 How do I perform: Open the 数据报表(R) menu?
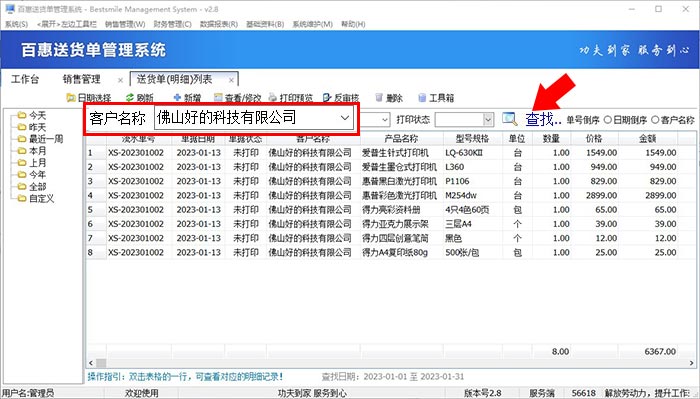(219, 24)
